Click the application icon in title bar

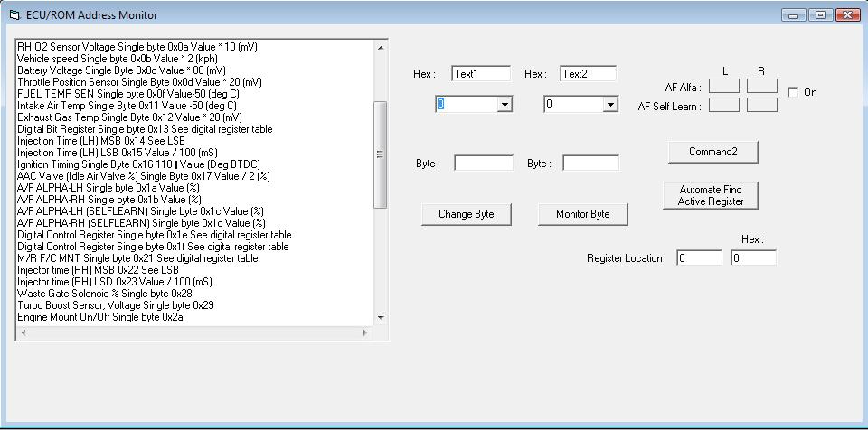[14, 15]
